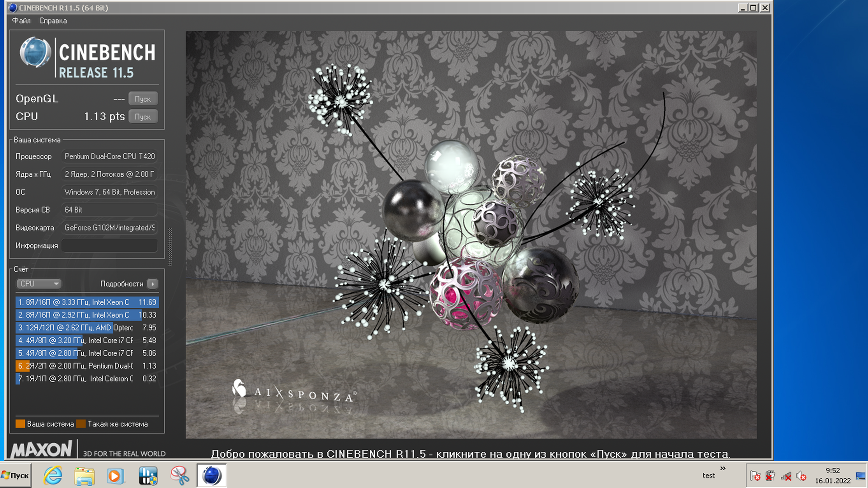This screenshot has width=868, height=488.
Task: Click the MAXON logo
Action: pos(41,449)
